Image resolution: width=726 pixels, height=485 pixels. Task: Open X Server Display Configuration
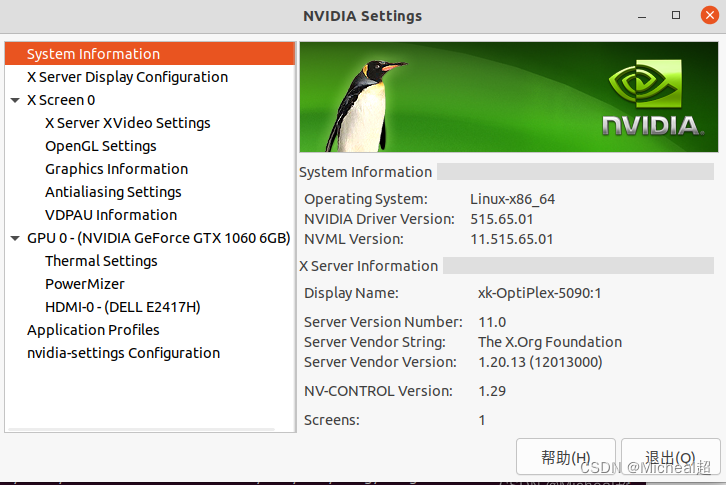[x=127, y=77]
